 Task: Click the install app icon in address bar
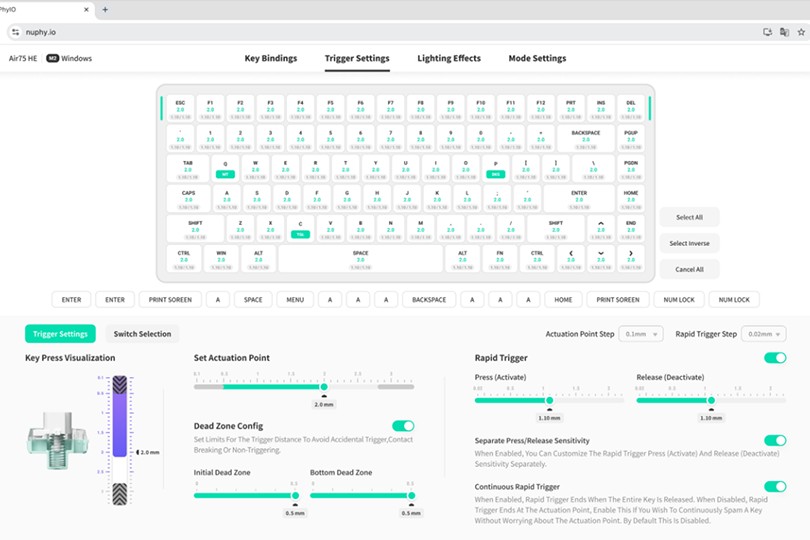pos(767,32)
